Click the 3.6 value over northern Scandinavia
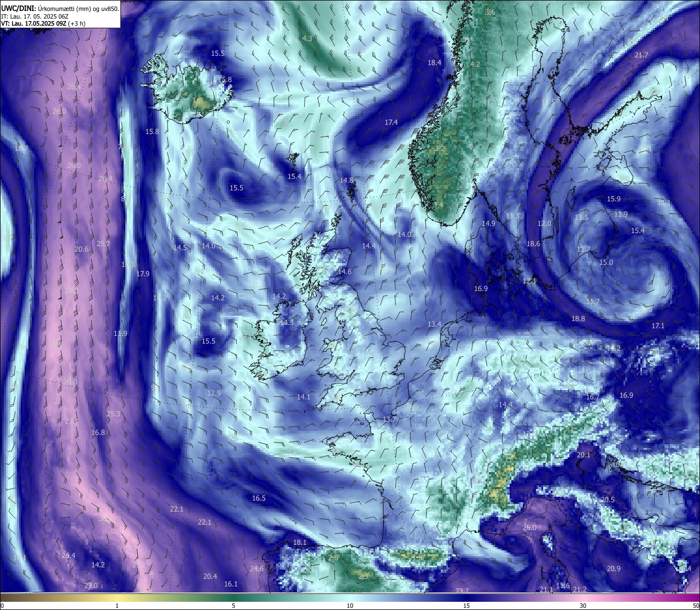The image size is (700, 610). (x=490, y=13)
